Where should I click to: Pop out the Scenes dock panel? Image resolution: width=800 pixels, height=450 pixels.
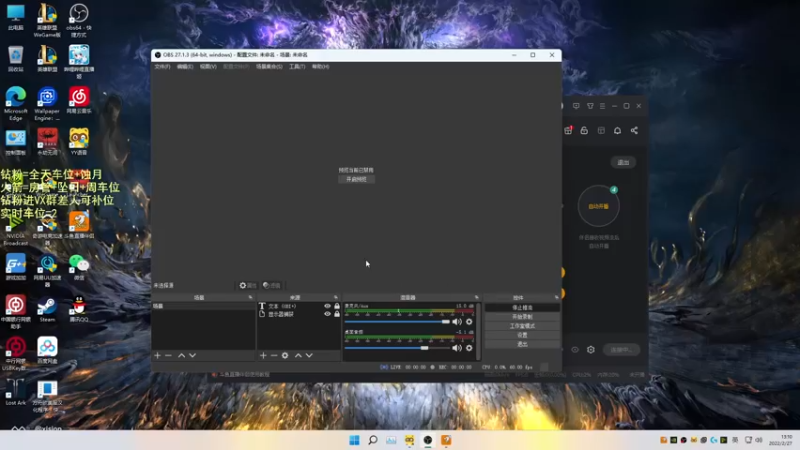tap(250, 297)
